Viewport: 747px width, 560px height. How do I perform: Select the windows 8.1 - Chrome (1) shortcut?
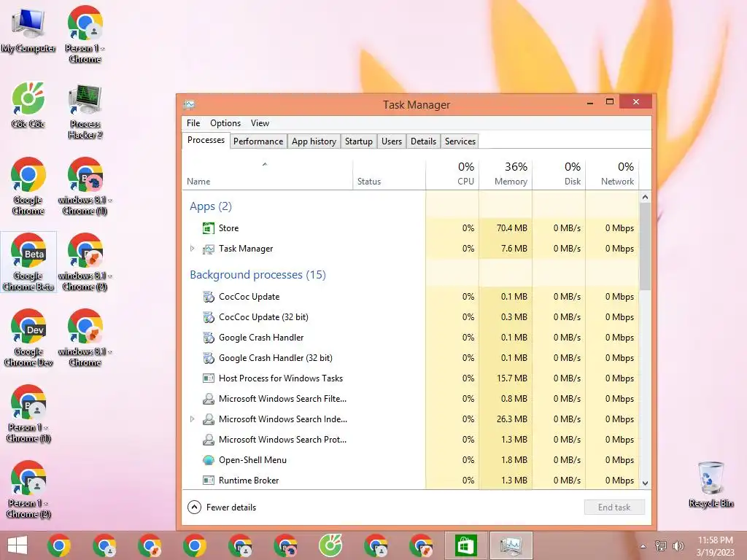point(85,186)
